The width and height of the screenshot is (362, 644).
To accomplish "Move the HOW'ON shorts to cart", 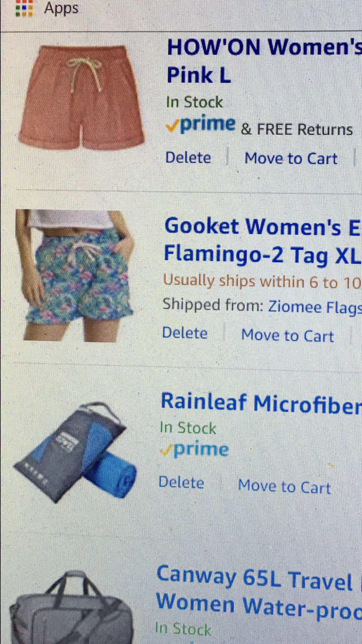I will [x=291, y=158].
